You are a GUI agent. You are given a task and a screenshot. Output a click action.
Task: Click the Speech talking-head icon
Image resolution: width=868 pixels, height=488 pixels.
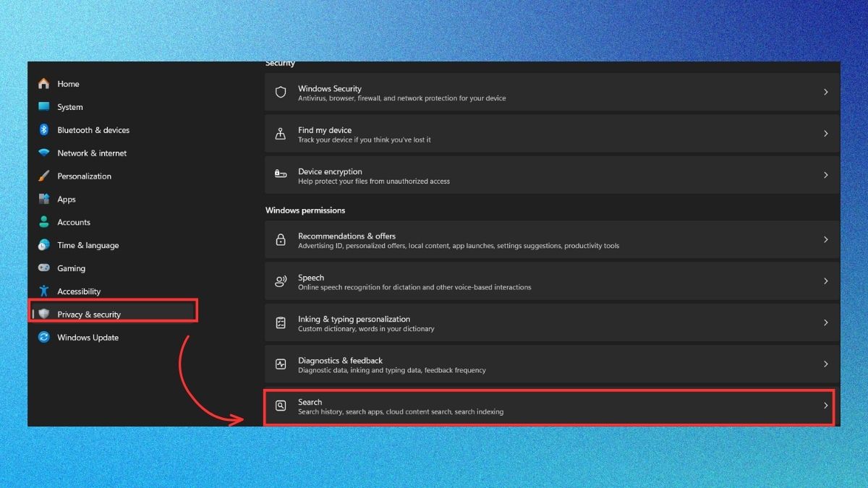[x=281, y=282]
